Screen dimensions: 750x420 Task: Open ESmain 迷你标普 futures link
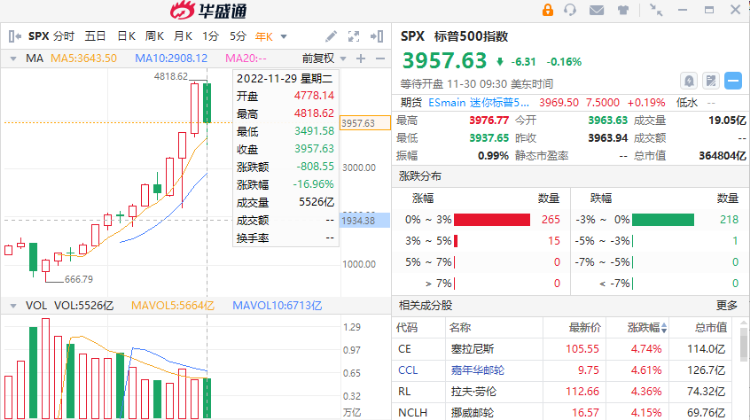(x=478, y=102)
